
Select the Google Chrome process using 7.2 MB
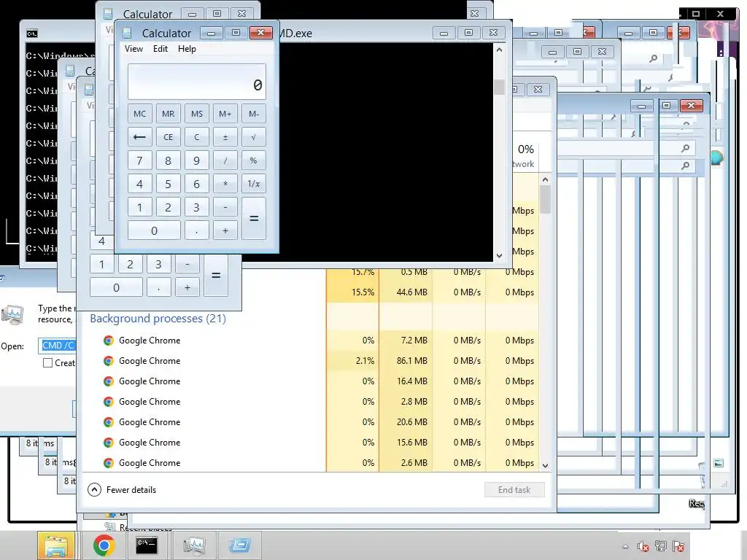[x=311, y=341]
